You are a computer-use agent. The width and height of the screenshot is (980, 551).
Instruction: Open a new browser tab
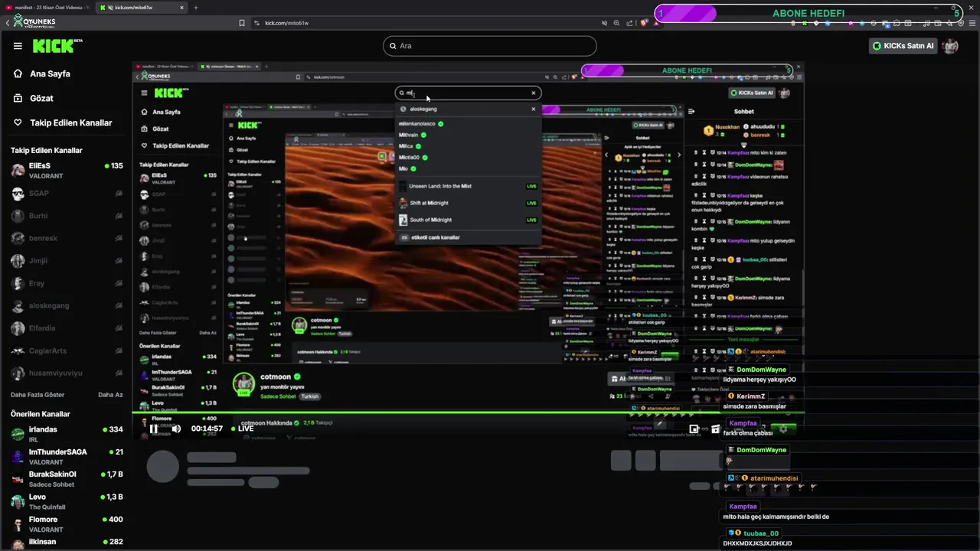(196, 8)
